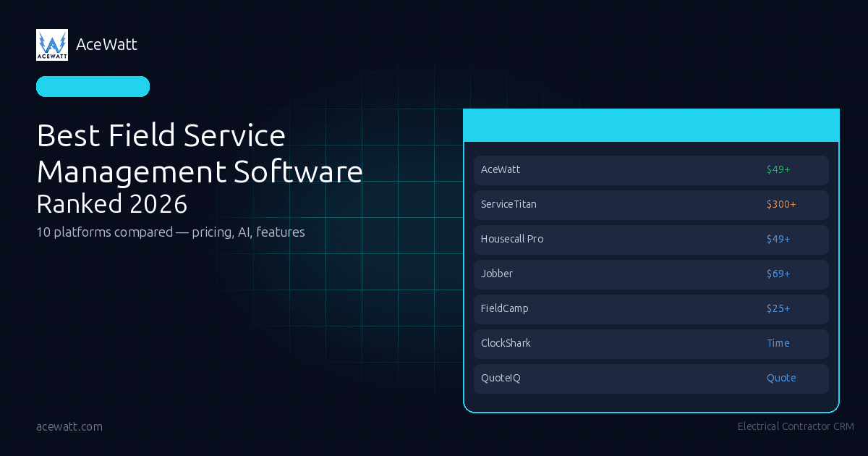Screen dimensions: 868x456
Task: Click the AceWatt logo icon
Action: pyautogui.click(x=52, y=45)
